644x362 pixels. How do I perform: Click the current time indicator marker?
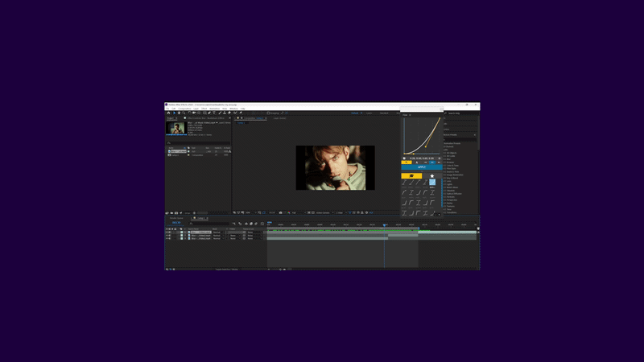[385, 225]
